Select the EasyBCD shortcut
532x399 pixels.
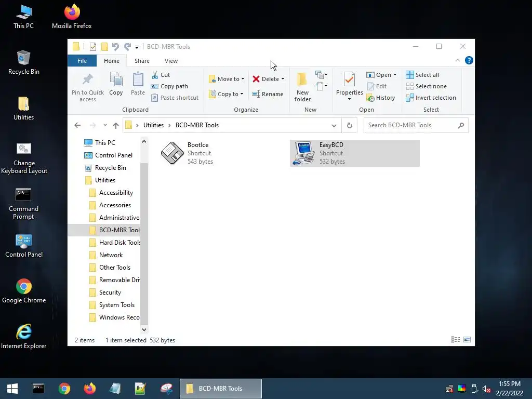[354, 153]
